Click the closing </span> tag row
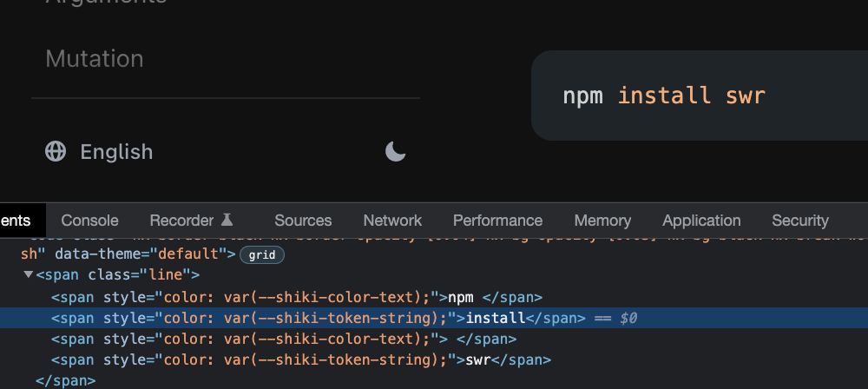 (65, 380)
